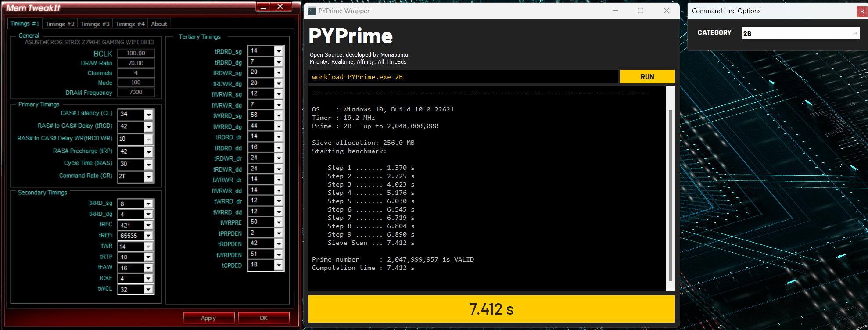Open the Cycle Time (tRAS) dropdown
This screenshot has height=330, width=868.
click(149, 165)
